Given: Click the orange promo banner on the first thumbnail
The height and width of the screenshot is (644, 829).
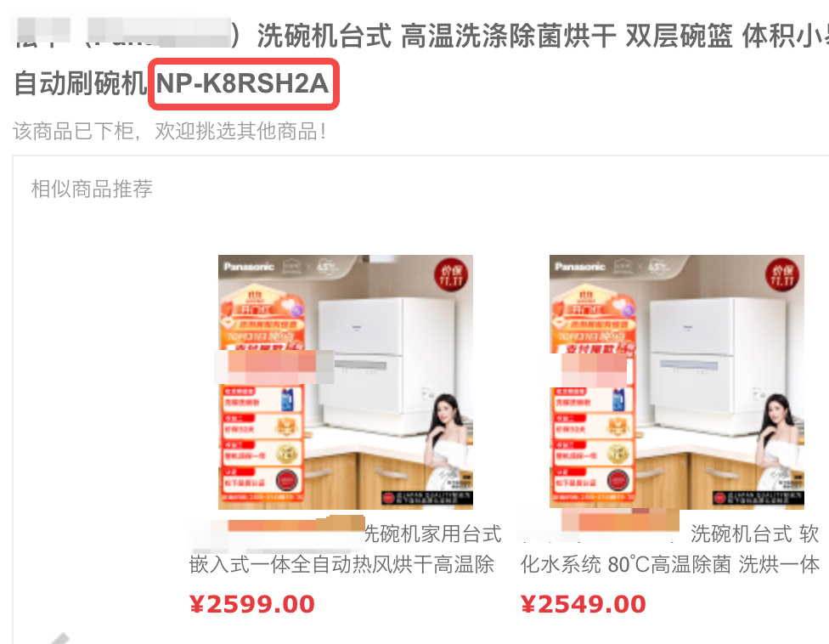Looking at the screenshot, I should click(261, 394).
